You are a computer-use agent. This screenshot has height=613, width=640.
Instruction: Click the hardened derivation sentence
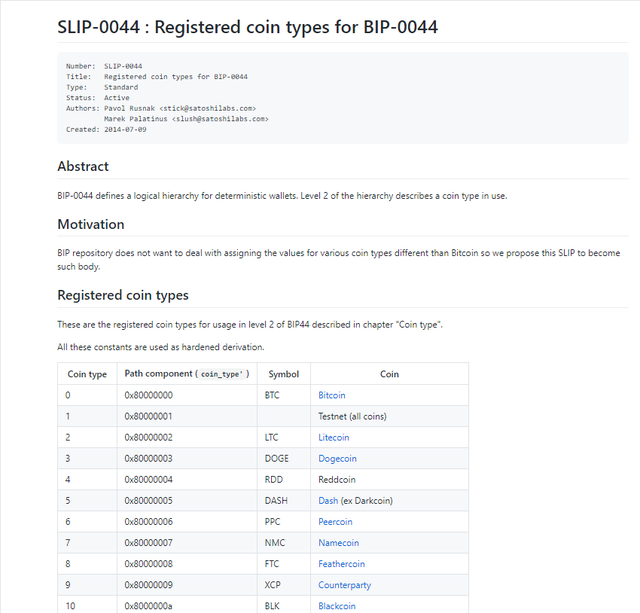pos(161,347)
